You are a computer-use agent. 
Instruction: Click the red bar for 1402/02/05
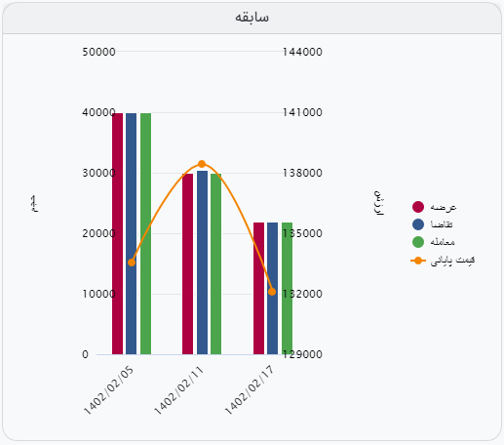coord(118,234)
